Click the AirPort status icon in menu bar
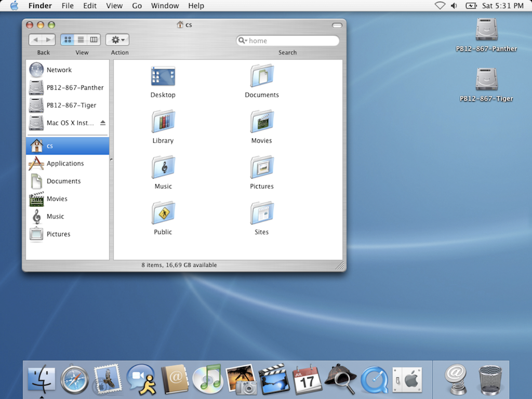 440,5
